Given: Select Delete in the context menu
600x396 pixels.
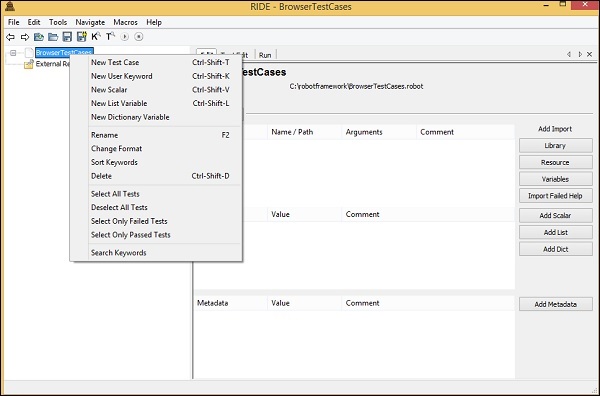Looking at the screenshot, I should coord(156,176).
